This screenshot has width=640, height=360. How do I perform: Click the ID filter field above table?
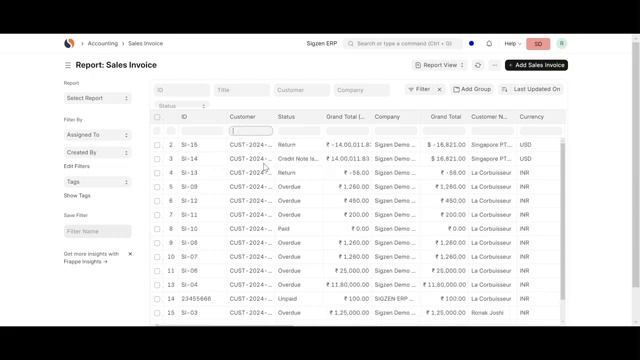(x=182, y=90)
